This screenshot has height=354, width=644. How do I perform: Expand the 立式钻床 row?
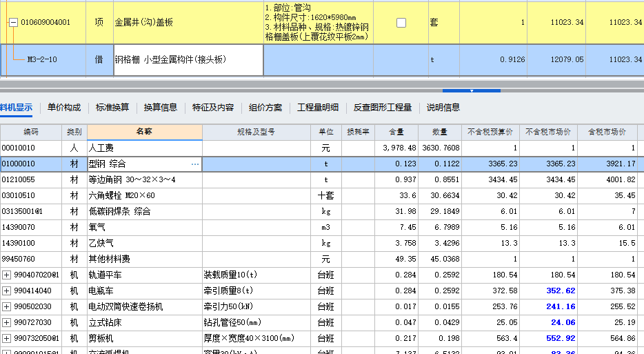[x=7, y=323]
